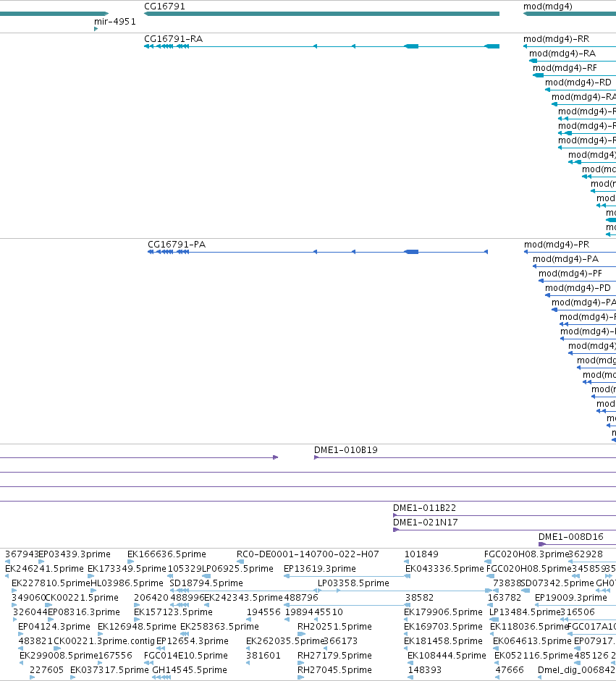This screenshot has height=681, width=616.
Task: Select EST HL03986.5prime
Action: (x=127, y=583)
